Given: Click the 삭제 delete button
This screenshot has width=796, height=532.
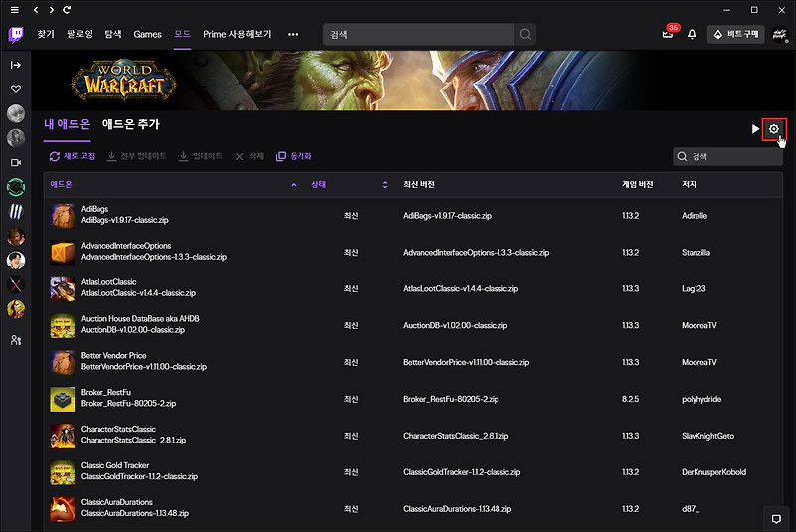Looking at the screenshot, I should coord(250,156).
